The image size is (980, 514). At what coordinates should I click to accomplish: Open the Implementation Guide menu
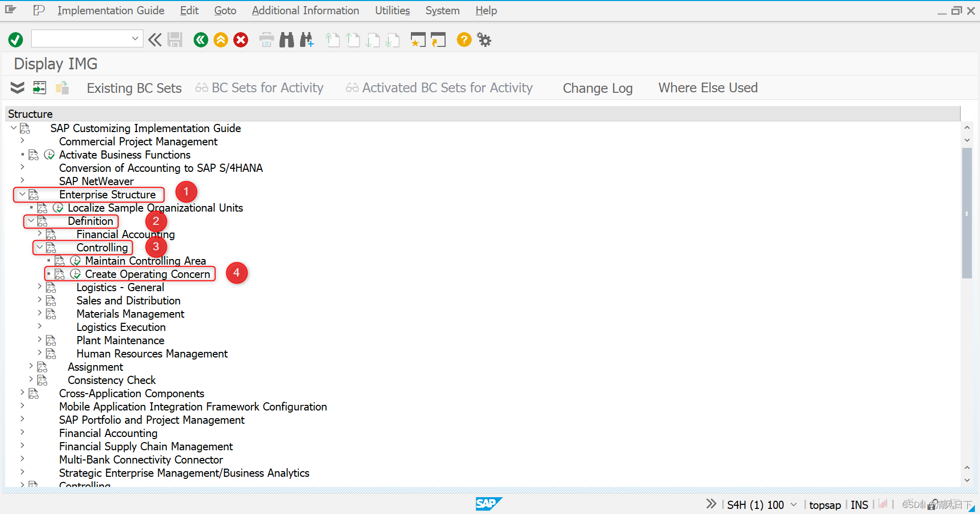111,10
